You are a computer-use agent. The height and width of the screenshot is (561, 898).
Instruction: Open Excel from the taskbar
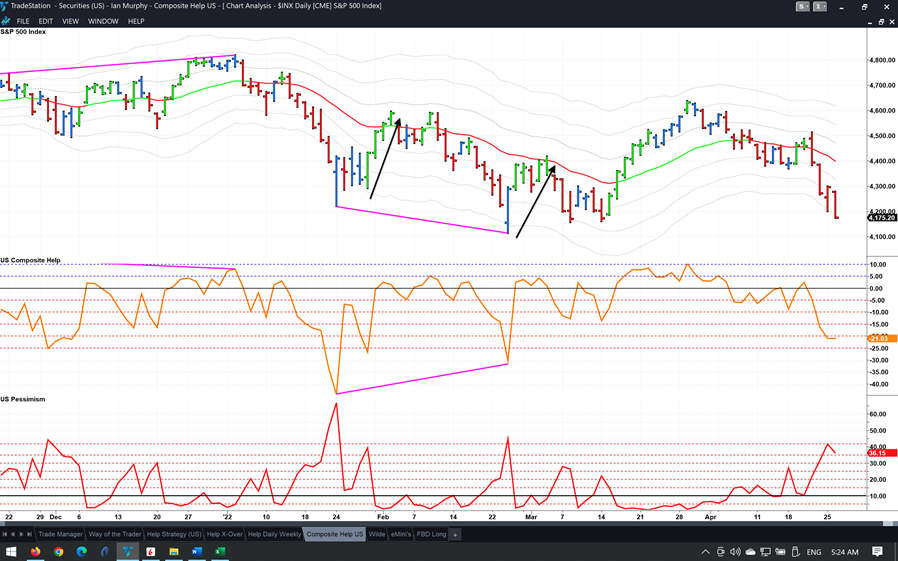click(x=220, y=551)
